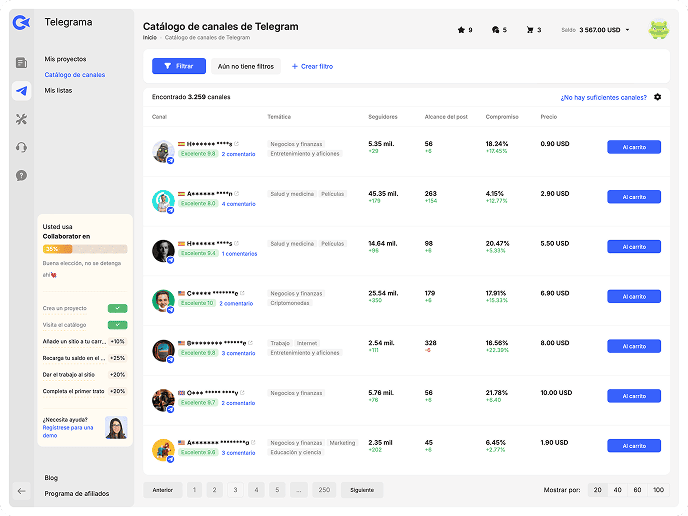
Task: Click the 'Regístrese para una demo' link
Action: [x=68, y=431]
